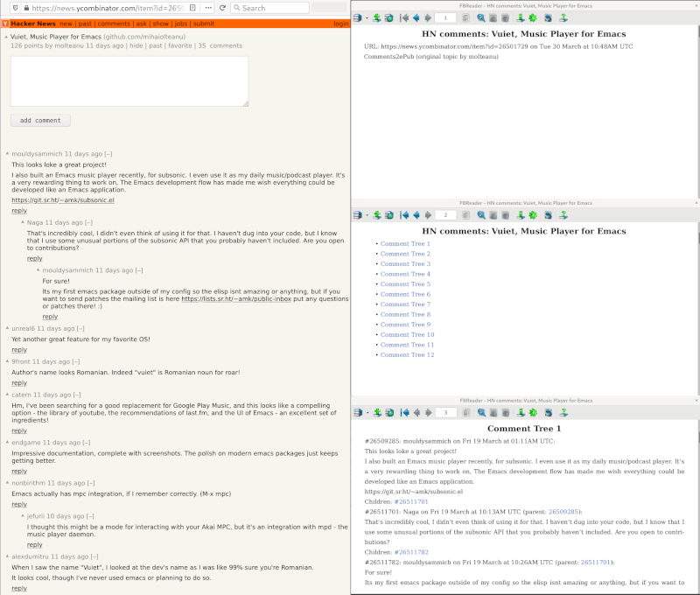Go back in FBReader page 2 window
The image size is (700, 595).
click(x=416, y=215)
